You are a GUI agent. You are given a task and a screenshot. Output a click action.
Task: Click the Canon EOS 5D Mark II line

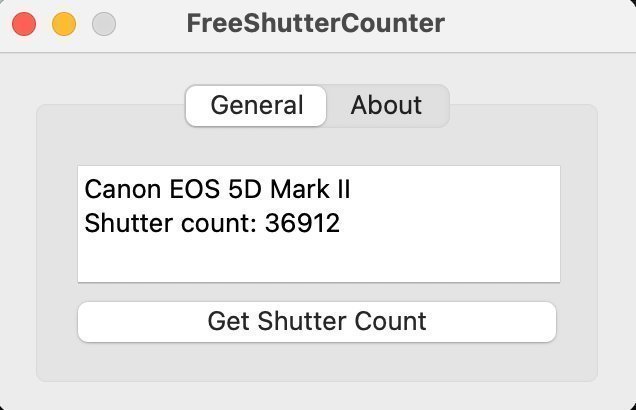[x=217, y=189]
